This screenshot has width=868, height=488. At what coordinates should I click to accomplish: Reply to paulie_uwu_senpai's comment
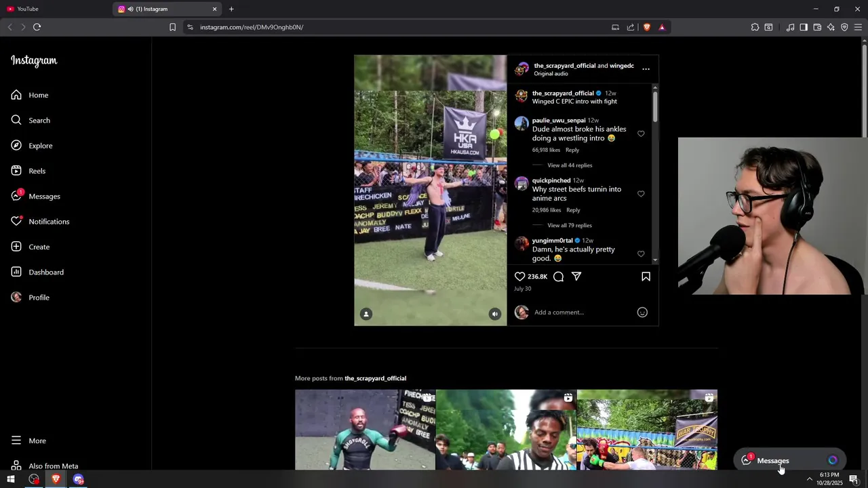[x=572, y=150]
